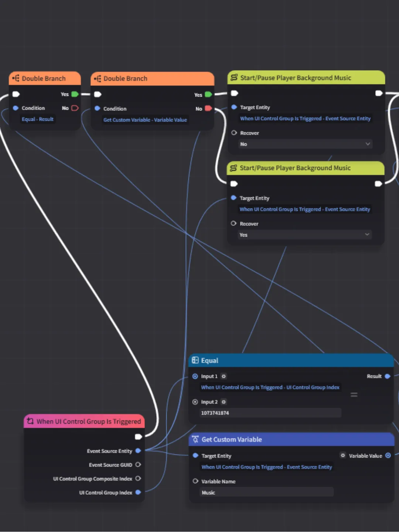Click the Equal - Result condition link
Image resolution: width=399 pixels, height=532 pixels.
click(38, 119)
